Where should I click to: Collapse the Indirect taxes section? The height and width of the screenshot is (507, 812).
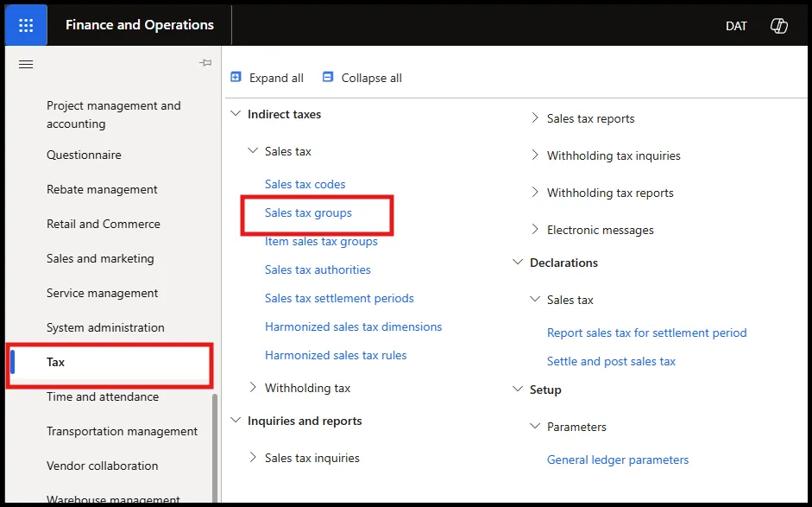(x=236, y=113)
